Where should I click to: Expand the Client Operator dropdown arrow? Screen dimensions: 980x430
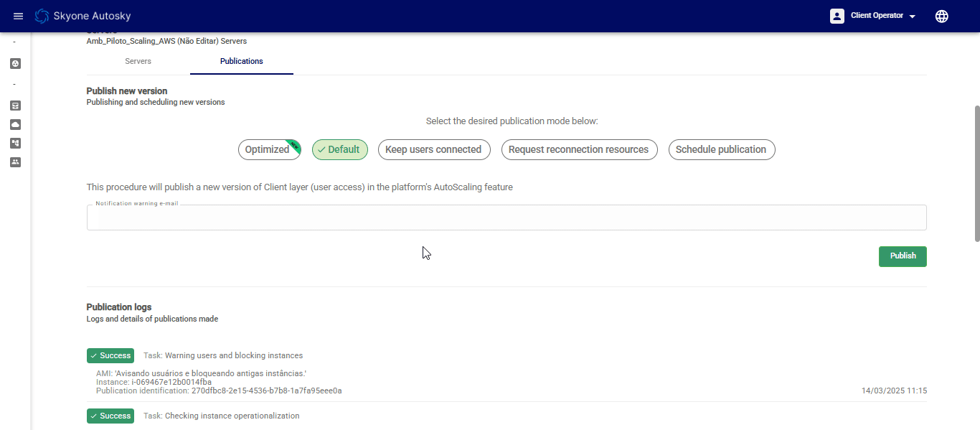pyautogui.click(x=913, y=17)
